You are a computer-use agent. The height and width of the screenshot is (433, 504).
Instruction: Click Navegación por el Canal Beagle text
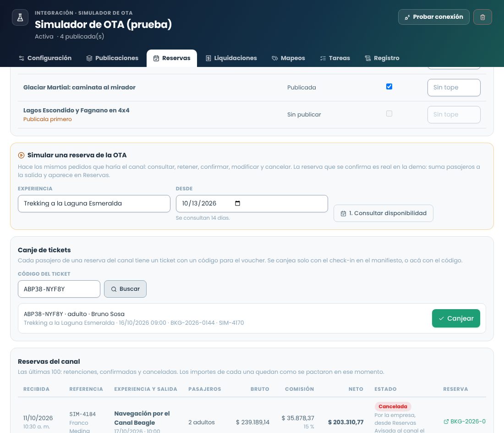[142, 418]
